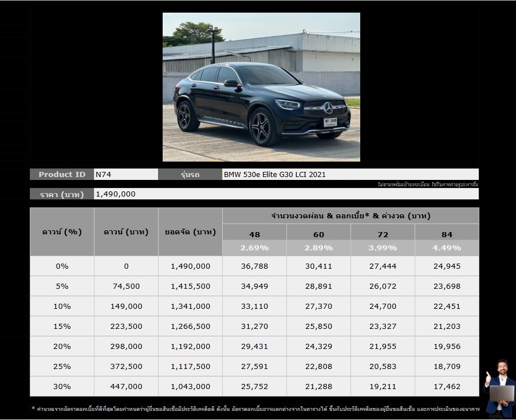Click the 23,698 monthly payment cell
The height and width of the screenshot is (420, 516).
point(447,286)
